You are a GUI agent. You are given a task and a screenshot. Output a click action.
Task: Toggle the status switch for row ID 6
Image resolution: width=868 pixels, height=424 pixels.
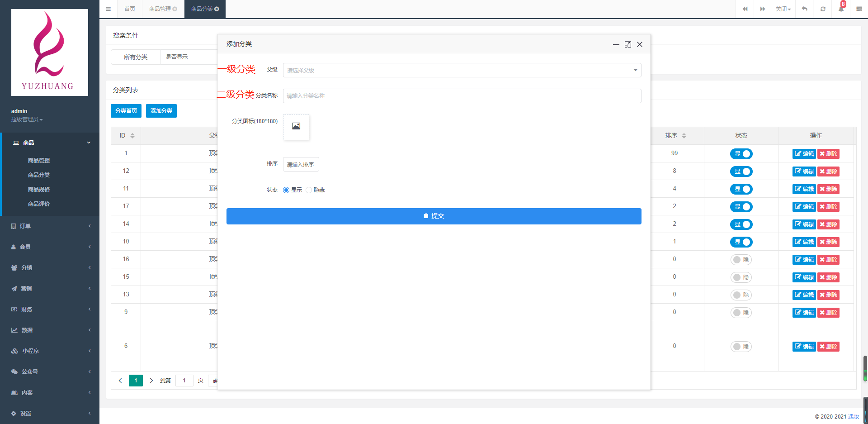pyautogui.click(x=741, y=347)
